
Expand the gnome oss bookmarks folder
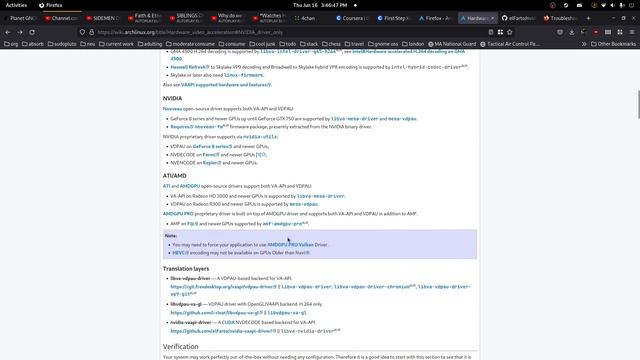pos(383,44)
